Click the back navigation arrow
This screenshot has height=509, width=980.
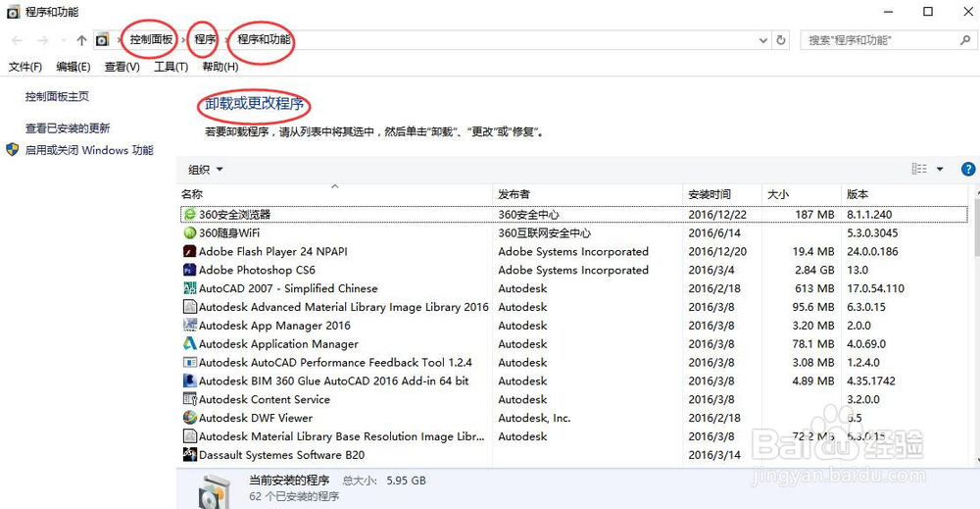[x=17, y=40]
